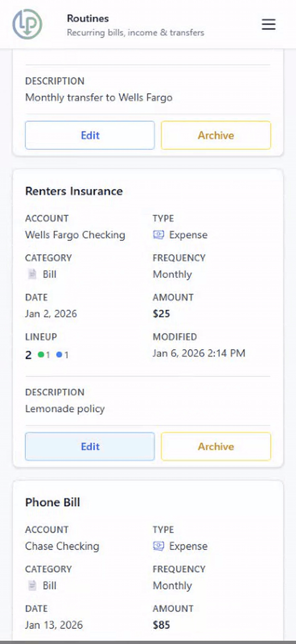Click the green lineup dot for Renters Insurance
Screen dimensions: 296x644
point(41,354)
